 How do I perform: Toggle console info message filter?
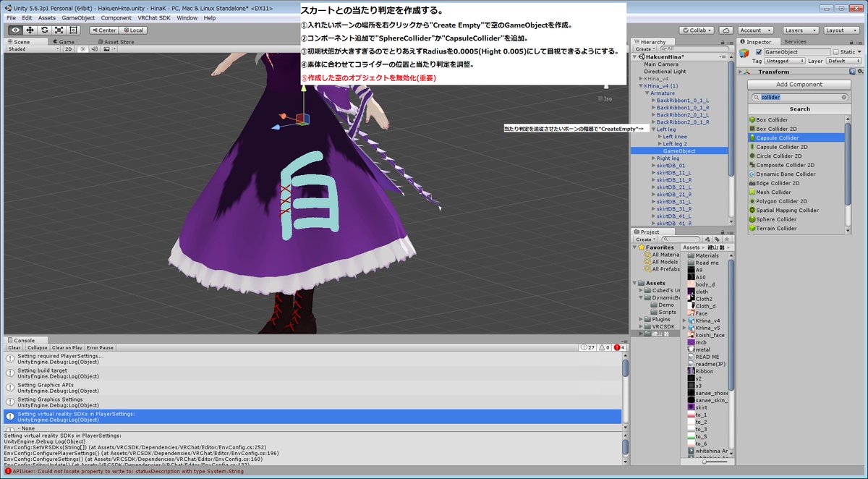click(x=588, y=347)
